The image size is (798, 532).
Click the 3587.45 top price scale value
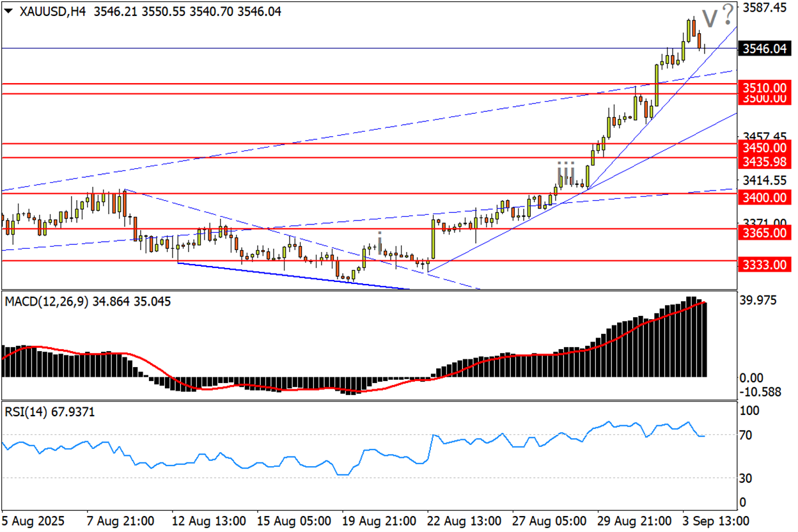pyautogui.click(x=765, y=8)
